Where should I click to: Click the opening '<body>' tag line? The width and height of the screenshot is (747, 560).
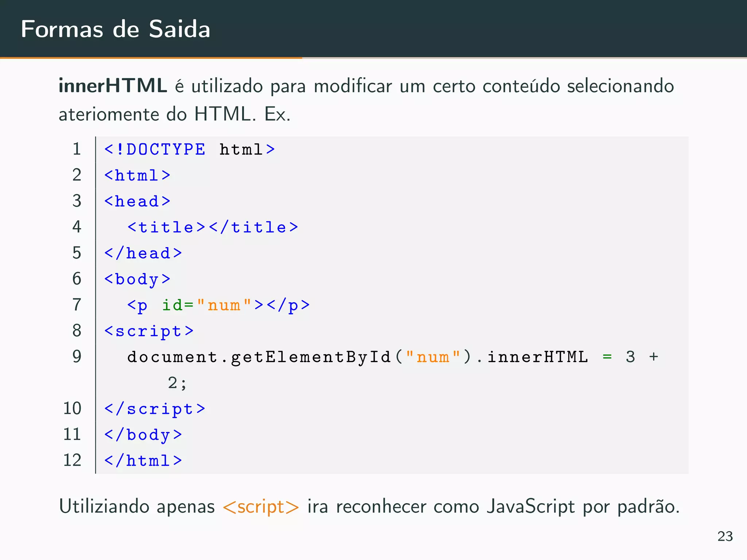click(x=137, y=280)
